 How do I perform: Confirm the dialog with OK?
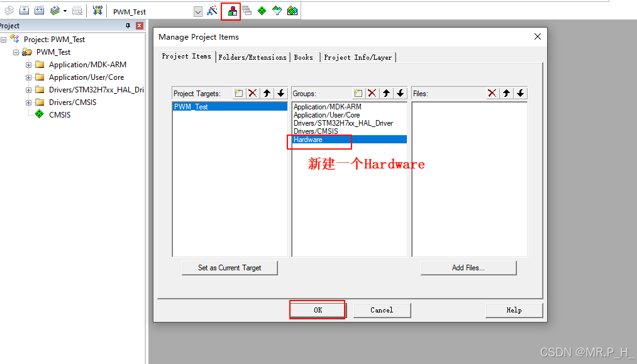[318, 311]
